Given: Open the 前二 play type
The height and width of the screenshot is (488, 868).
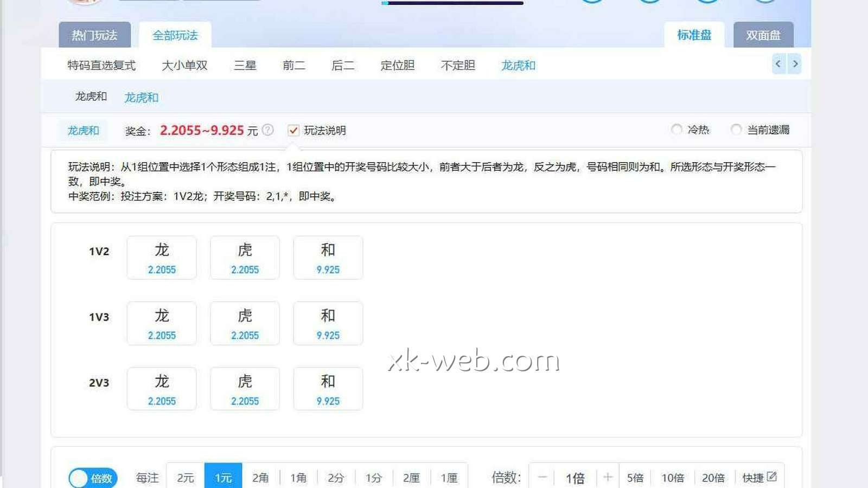Looking at the screenshot, I should pos(293,66).
